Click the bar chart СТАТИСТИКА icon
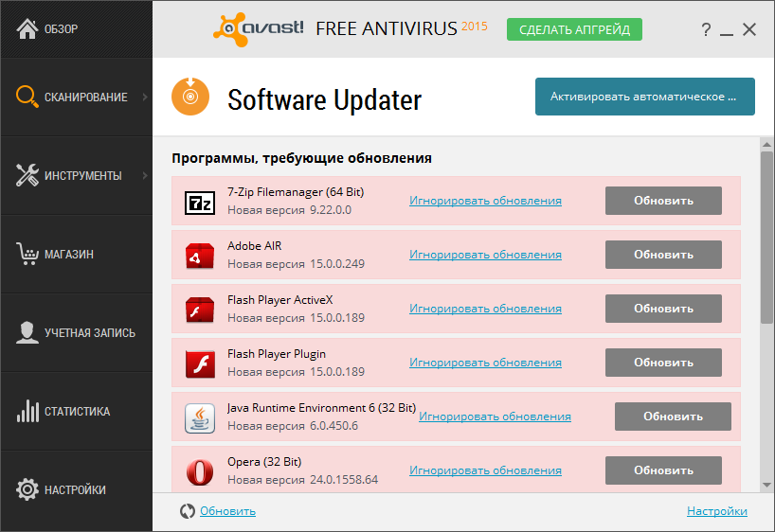Screen dimensions: 775x532 [27, 411]
